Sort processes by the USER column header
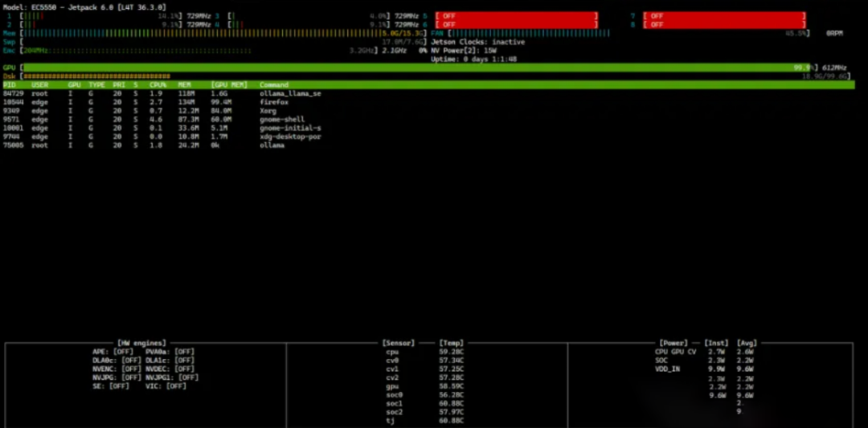 coord(40,85)
